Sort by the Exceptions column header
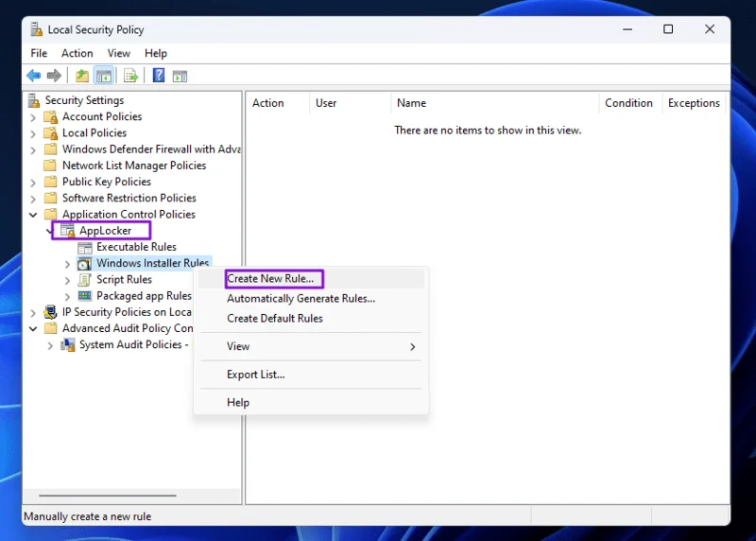The height and width of the screenshot is (541, 756). (694, 103)
